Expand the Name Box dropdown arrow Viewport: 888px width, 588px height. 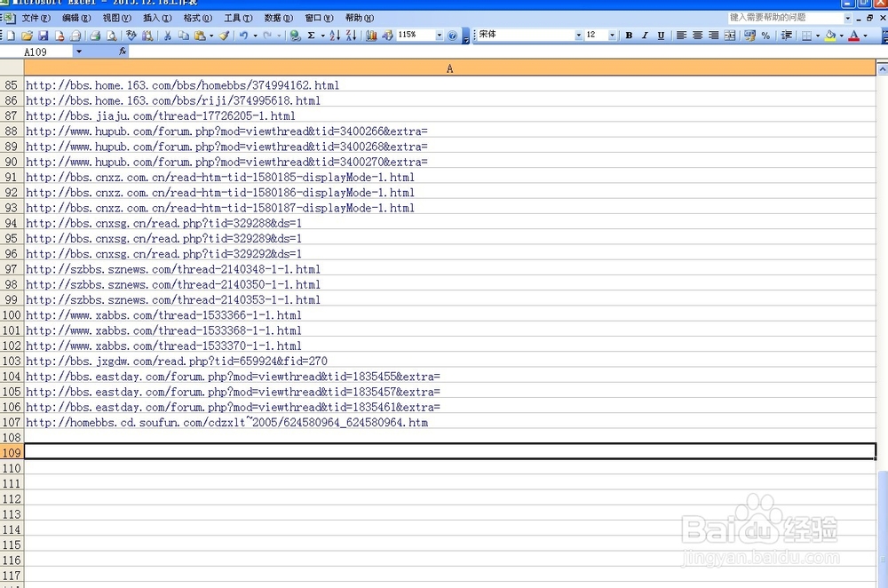coord(79,52)
